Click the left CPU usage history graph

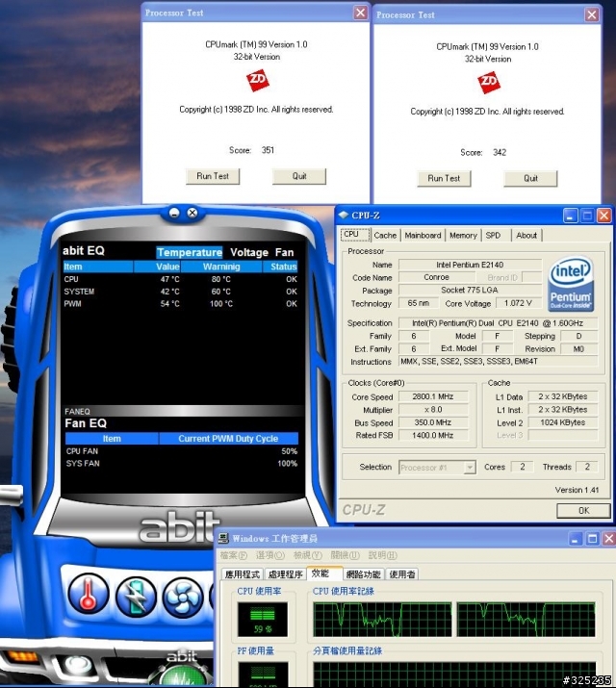point(382,619)
